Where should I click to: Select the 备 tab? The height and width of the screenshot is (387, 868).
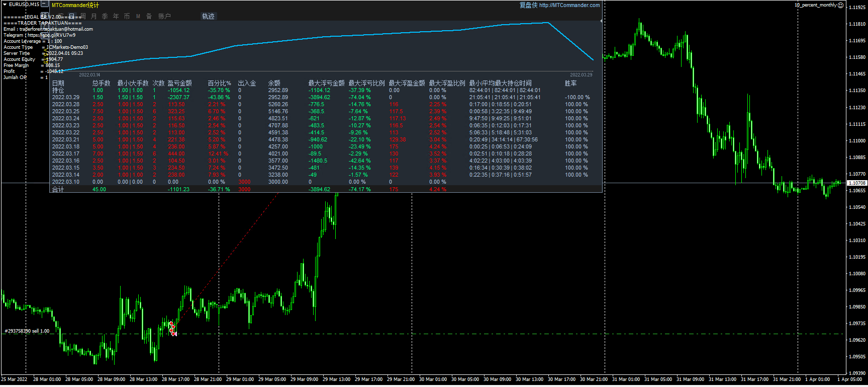tap(149, 16)
